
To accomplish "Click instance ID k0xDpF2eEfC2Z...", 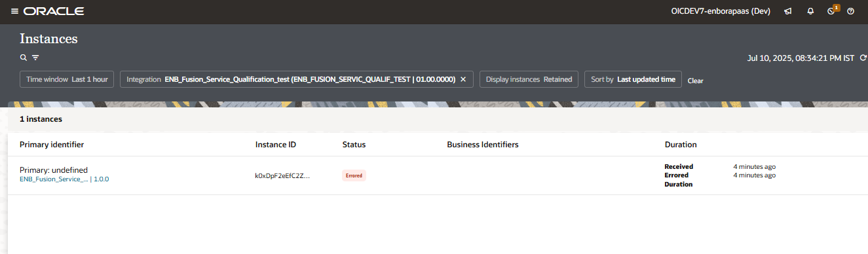I will 282,175.
